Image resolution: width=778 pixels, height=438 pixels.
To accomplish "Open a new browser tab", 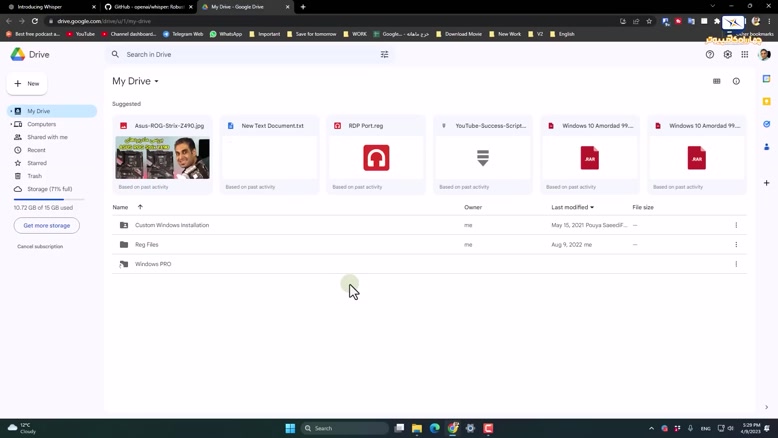I will tap(303, 7).
